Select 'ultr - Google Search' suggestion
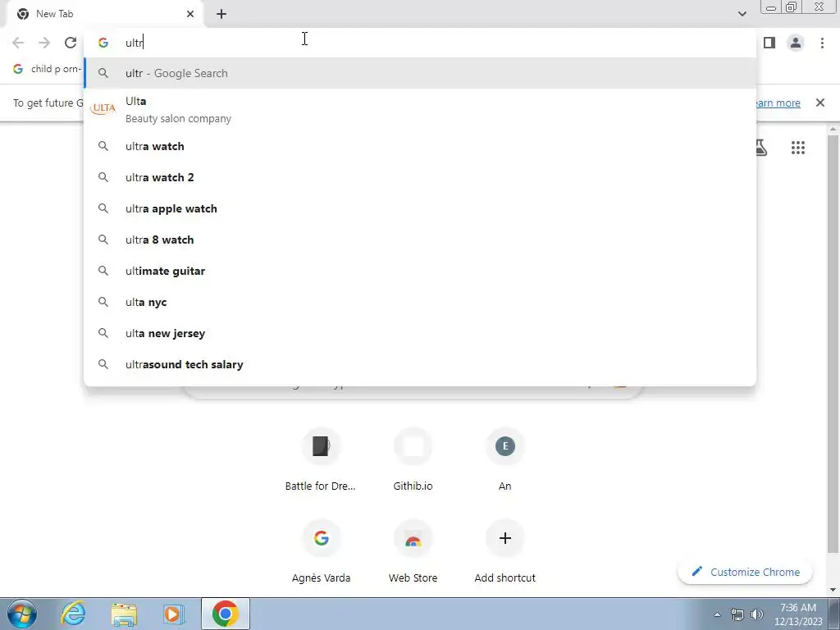This screenshot has width=840, height=630. [420, 73]
